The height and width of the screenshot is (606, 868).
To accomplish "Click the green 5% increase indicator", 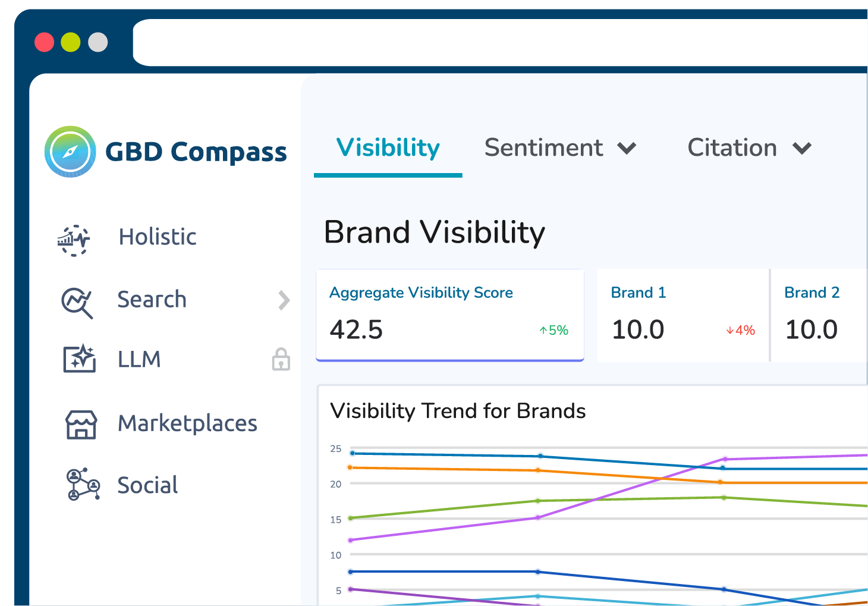I will (554, 330).
